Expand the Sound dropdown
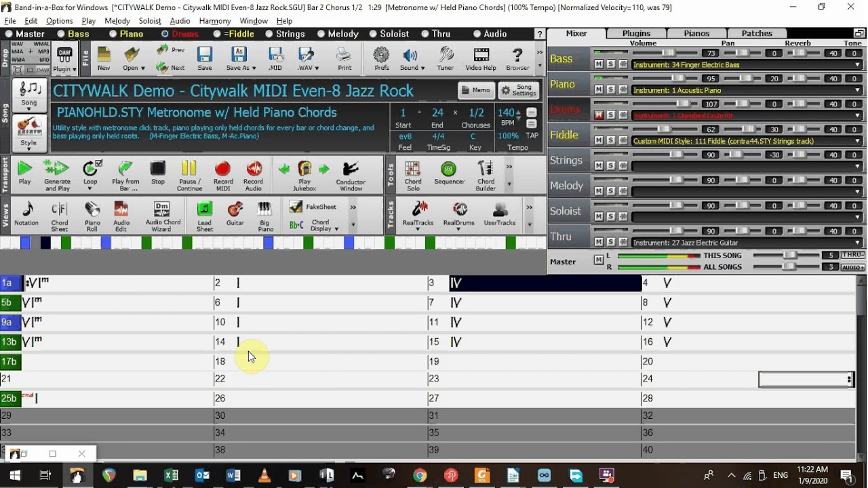 tap(422, 68)
